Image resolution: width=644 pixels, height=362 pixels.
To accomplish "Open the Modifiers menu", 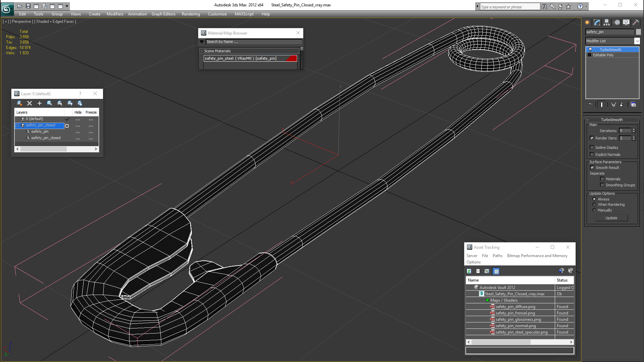I will click(x=115, y=14).
